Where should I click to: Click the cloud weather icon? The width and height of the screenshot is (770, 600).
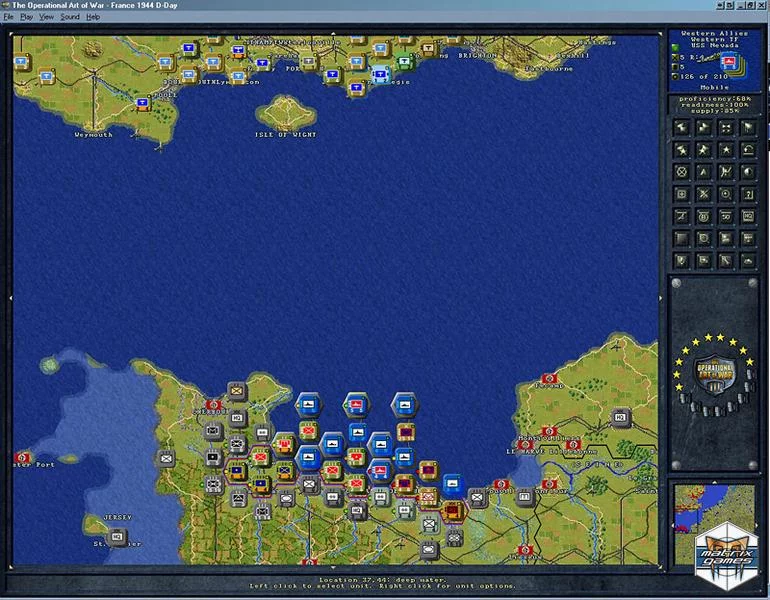pos(748,261)
